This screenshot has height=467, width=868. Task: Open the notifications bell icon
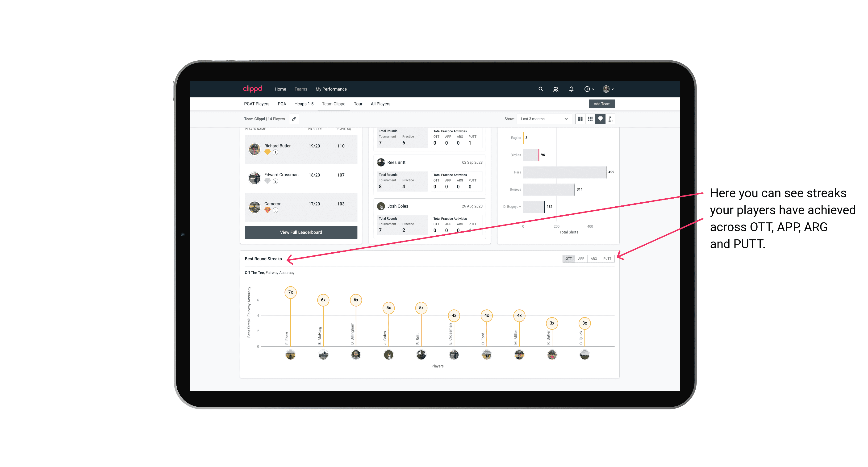pos(570,89)
